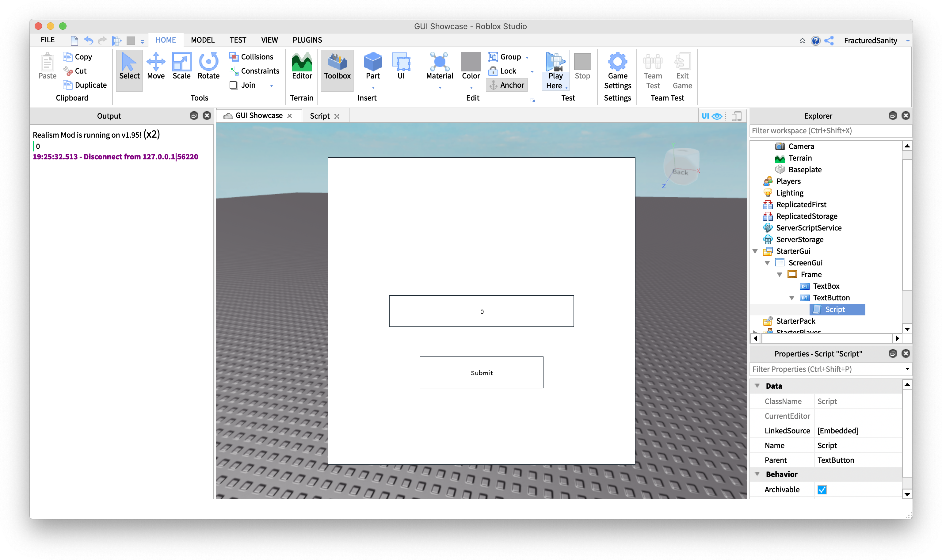Enable the Archivable checkbox
942x560 pixels.
coord(822,490)
